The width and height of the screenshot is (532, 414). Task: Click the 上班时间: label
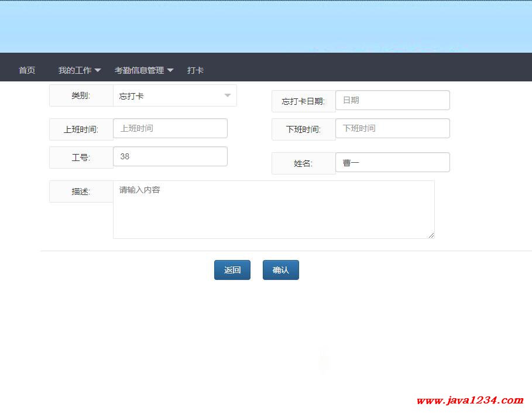coord(81,129)
